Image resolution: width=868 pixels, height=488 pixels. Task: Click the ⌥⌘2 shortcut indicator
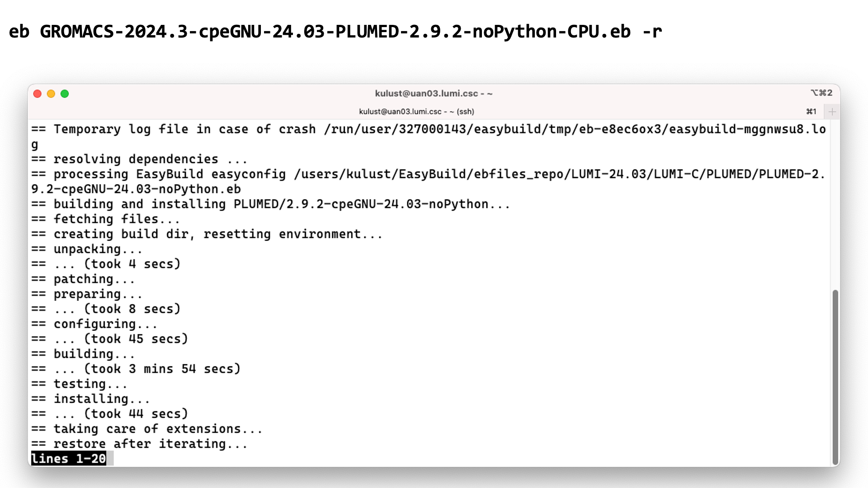pos(817,93)
